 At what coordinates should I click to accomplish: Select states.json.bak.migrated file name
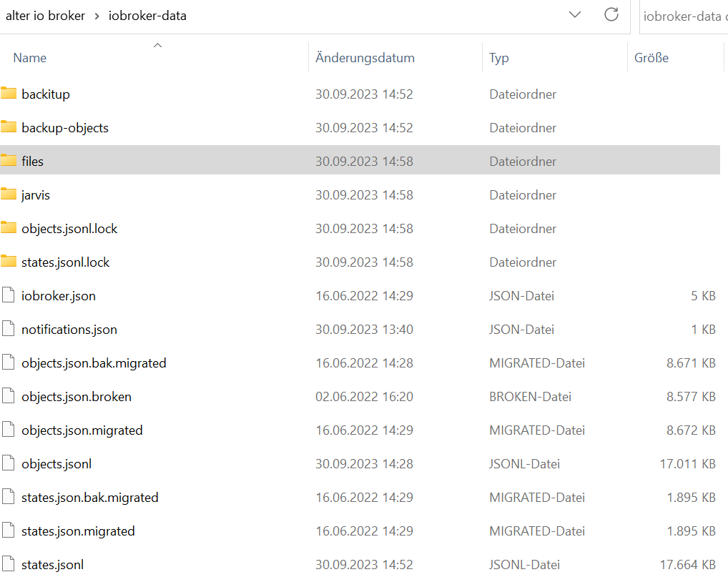pyautogui.click(x=89, y=498)
